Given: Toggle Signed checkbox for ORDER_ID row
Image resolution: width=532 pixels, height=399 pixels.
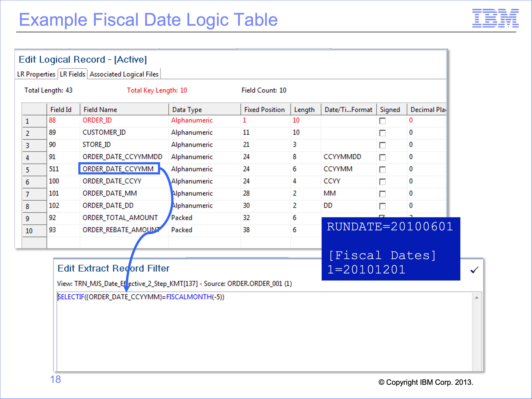Looking at the screenshot, I should tap(382, 121).
